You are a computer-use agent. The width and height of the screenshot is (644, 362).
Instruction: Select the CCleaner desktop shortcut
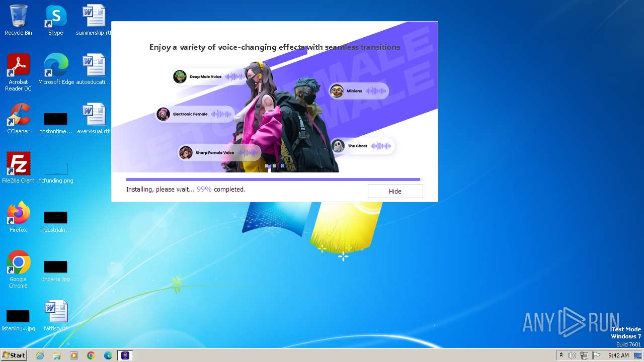18,119
